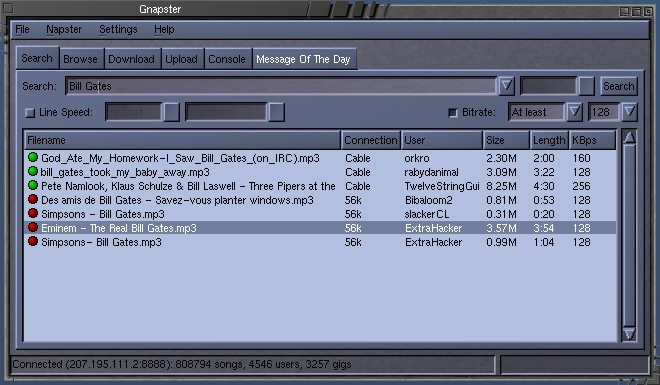Sort results by User column header

click(442, 140)
